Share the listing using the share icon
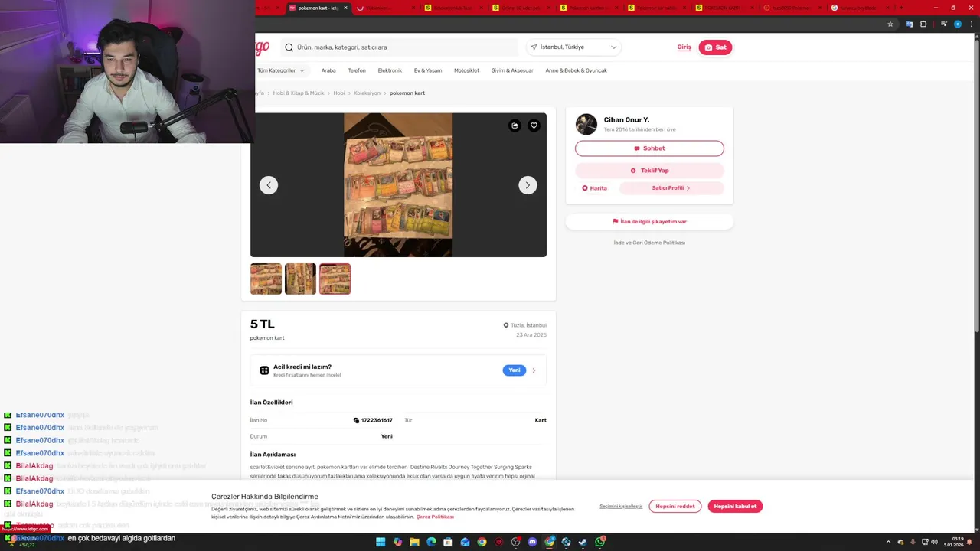Viewport: 980px width, 551px height. (x=514, y=126)
